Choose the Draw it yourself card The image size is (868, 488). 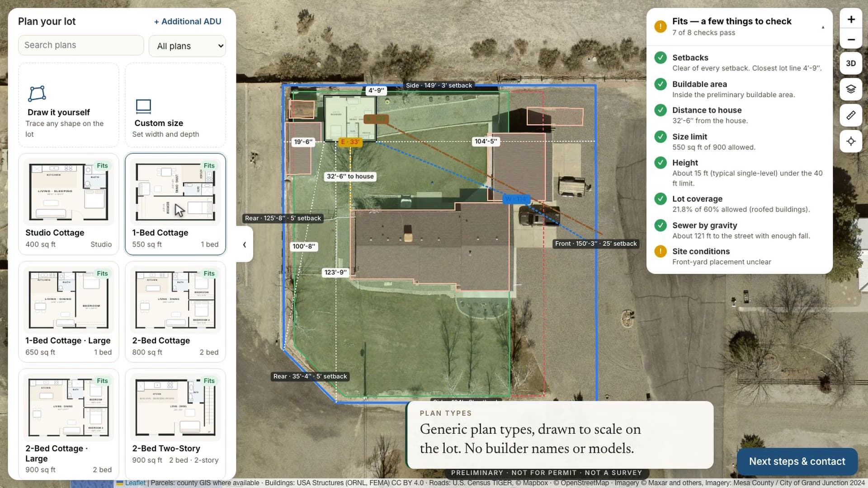[x=68, y=105]
